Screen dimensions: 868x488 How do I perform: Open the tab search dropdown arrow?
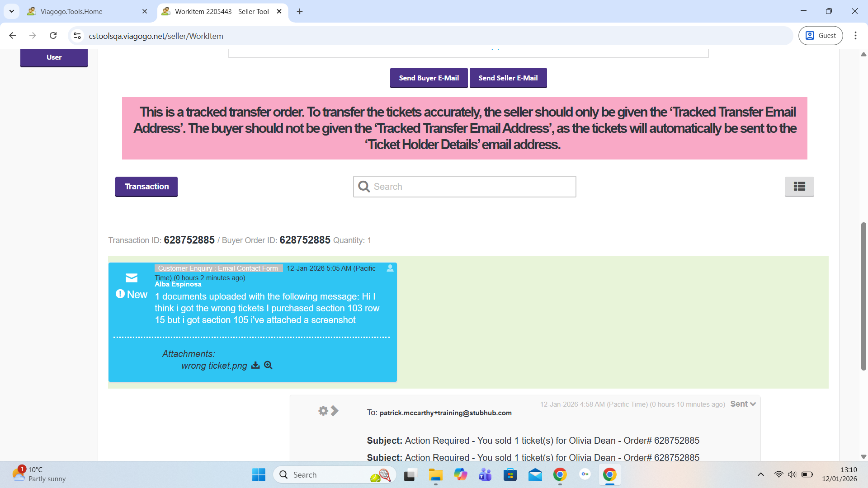pyautogui.click(x=12, y=11)
